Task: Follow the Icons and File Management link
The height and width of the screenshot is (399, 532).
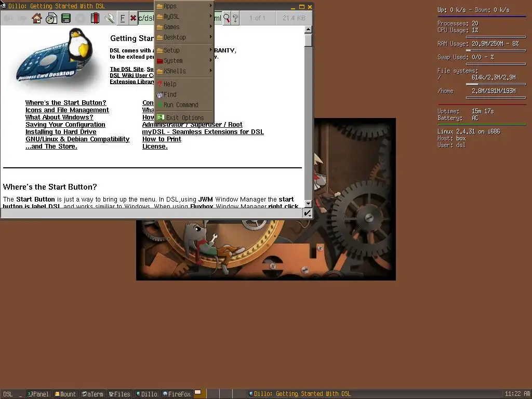Action: click(67, 110)
